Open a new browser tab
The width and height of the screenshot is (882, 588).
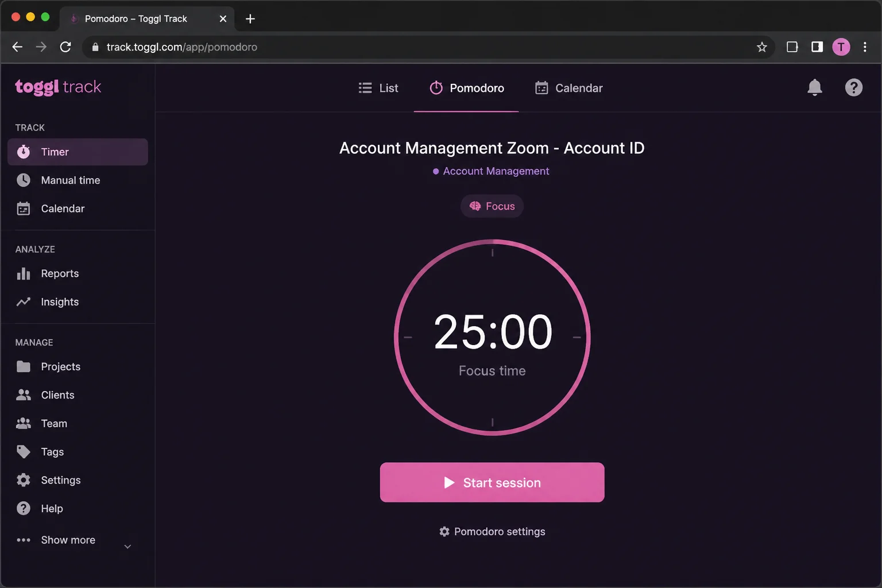(250, 19)
